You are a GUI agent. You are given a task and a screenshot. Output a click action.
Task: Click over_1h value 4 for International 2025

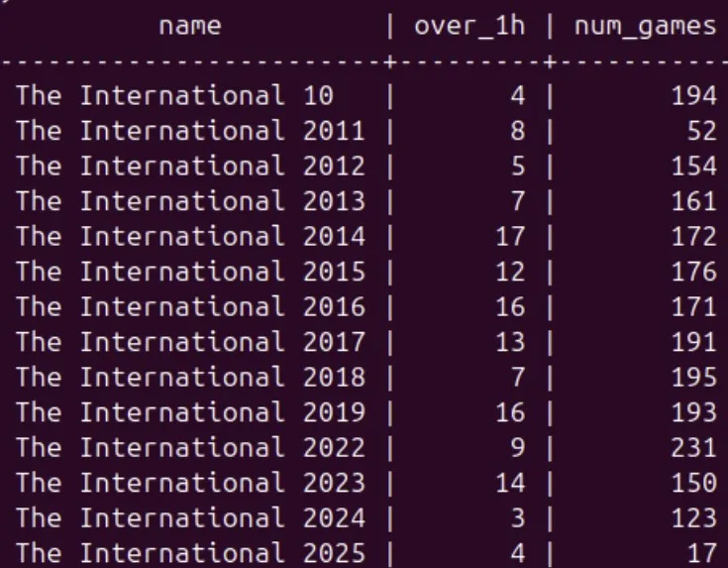click(x=518, y=553)
